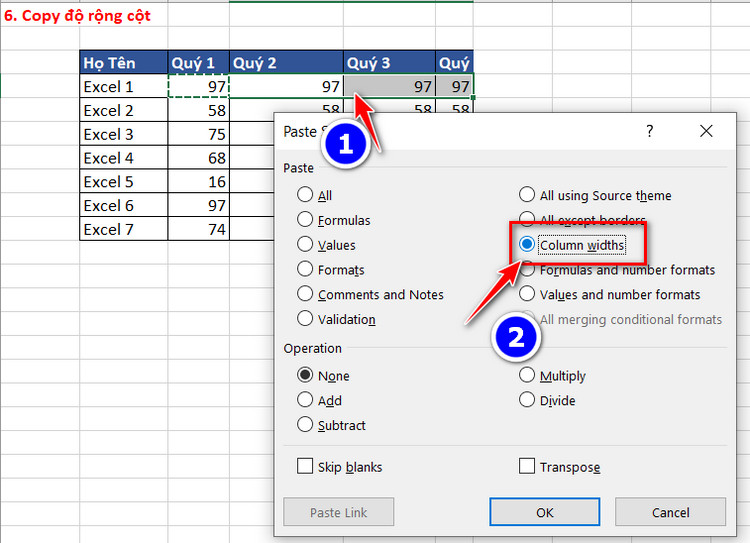Close the Paste Special dialog

tap(706, 131)
